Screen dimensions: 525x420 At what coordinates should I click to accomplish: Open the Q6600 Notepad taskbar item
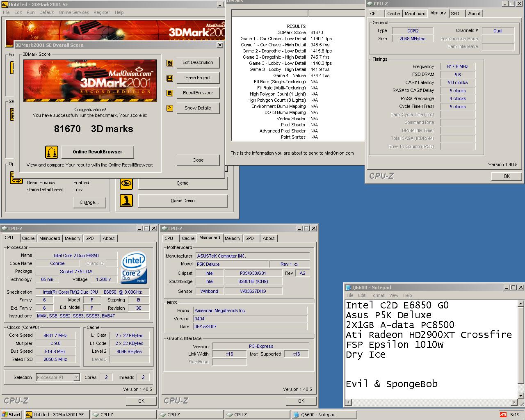[324, 415]
